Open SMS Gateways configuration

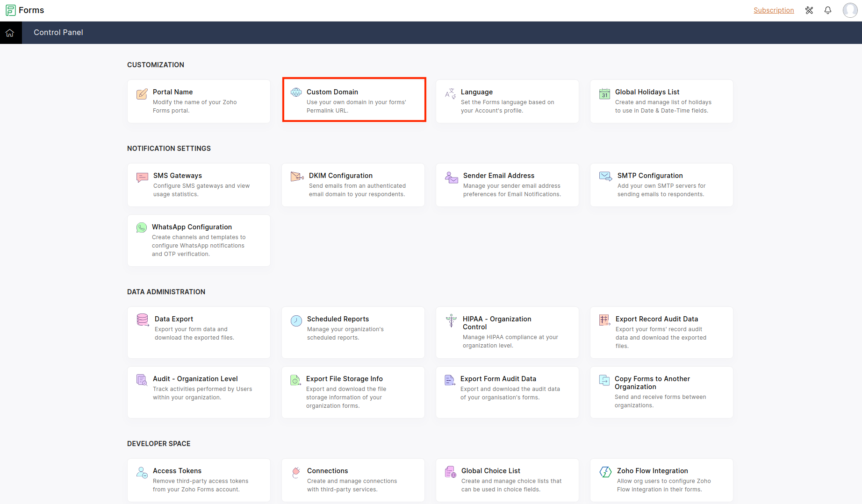click(199, 185)
